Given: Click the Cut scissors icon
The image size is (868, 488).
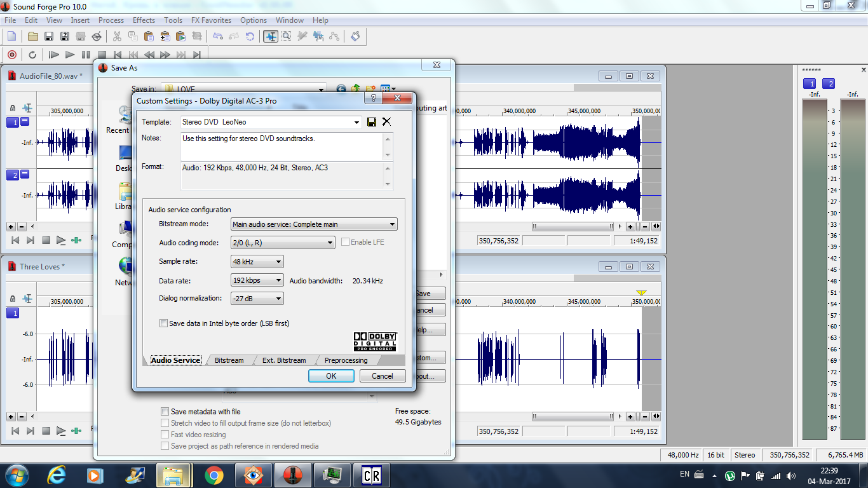Looking at the screenshot, I should point(118,36).
